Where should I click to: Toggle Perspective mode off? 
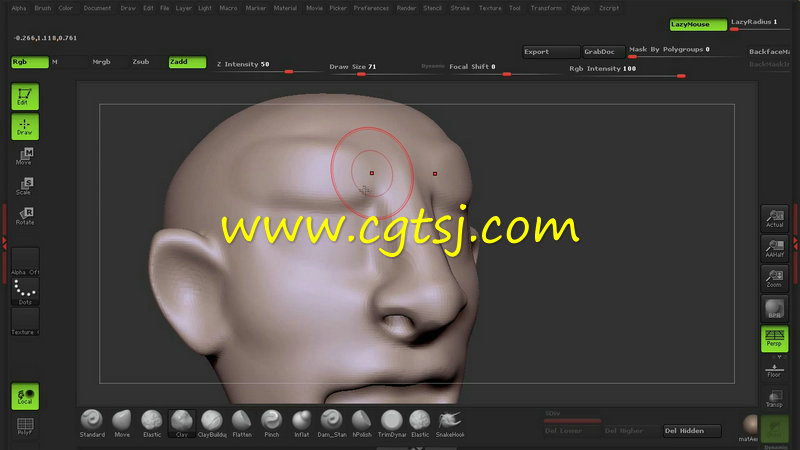pos(774,338)
